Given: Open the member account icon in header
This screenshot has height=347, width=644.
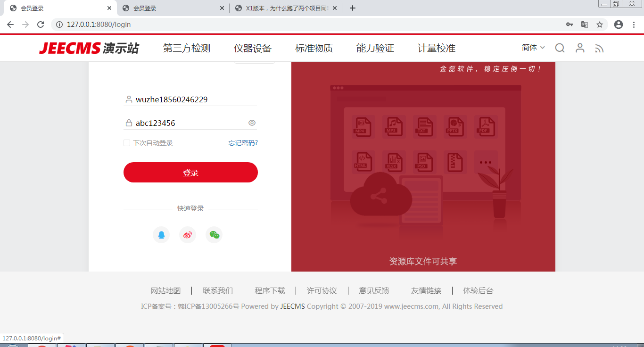Looking at the screenshot, I should coord(580,48).
